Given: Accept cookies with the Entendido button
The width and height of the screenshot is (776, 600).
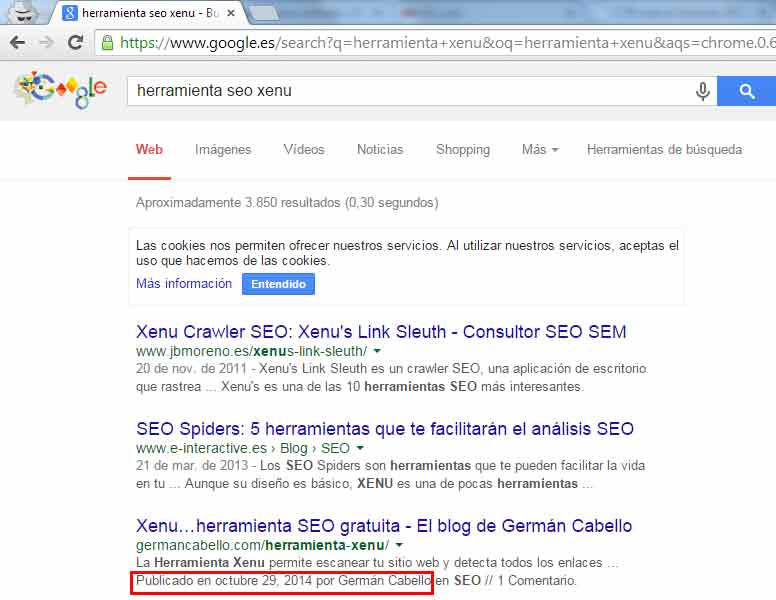Looking at the screenshot, I should (x=278, y=284).
